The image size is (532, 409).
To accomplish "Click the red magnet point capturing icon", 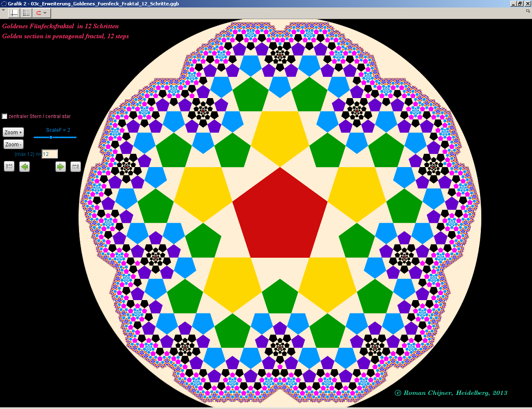I will coord(38,13).
